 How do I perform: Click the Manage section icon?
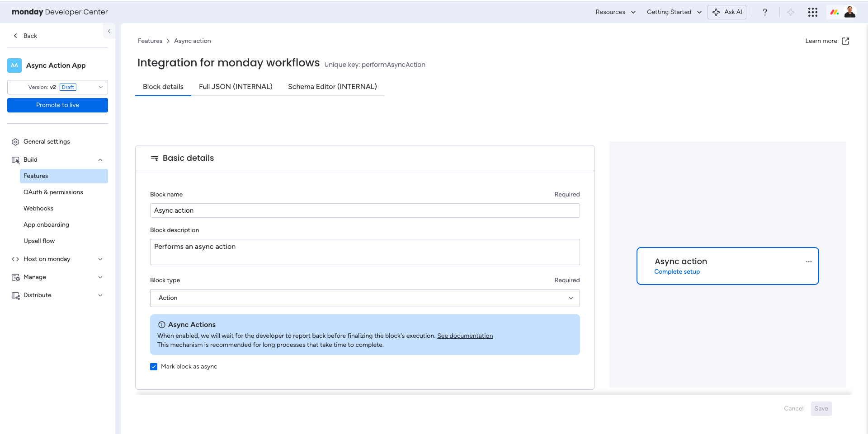pos(15,277)
